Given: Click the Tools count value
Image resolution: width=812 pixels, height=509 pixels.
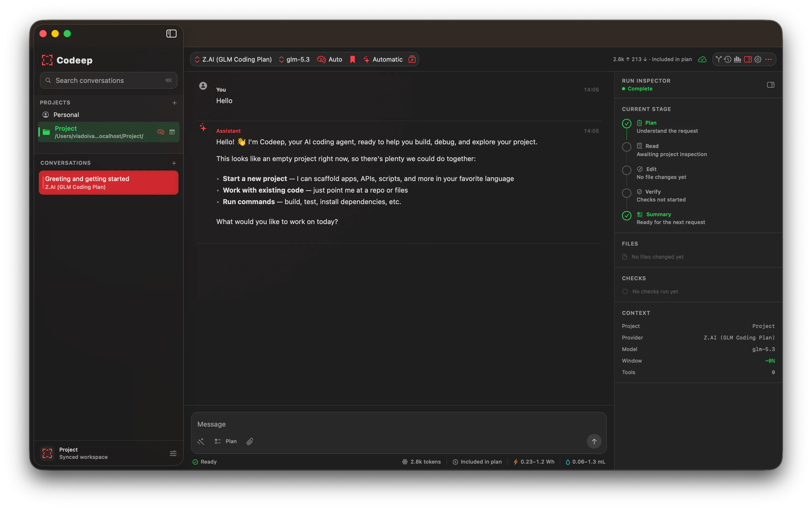Looking at the screenshot, I should [x=773, y=372].
